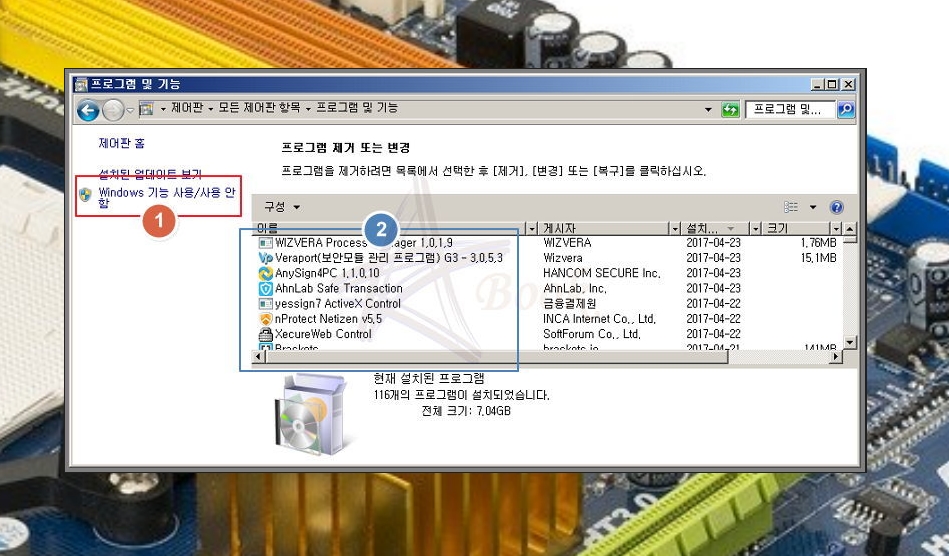Click the AnySign4PC program icon
The height and width of the screenshot is (556, 949).
coord(265,273)
